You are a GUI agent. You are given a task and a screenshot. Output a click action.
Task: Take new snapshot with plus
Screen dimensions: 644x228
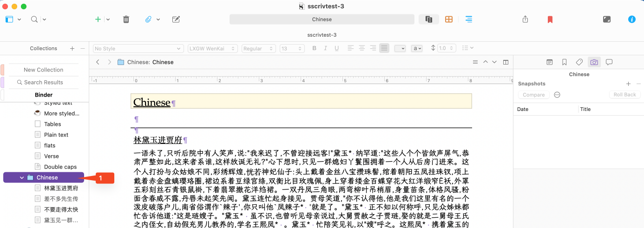click(x=628, y=84)
